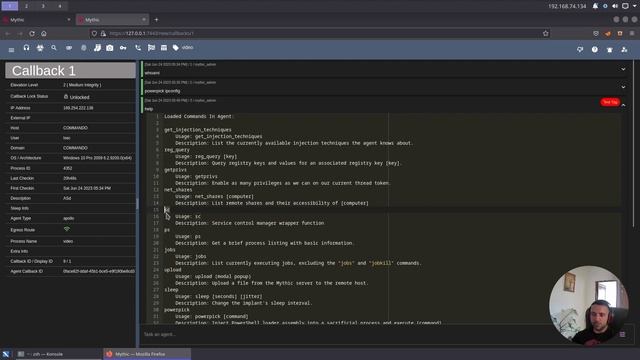Viewport: 640px width, 360px height.
Task: Open payloads via biohazard icon
Action: click(x=40, y=48)
